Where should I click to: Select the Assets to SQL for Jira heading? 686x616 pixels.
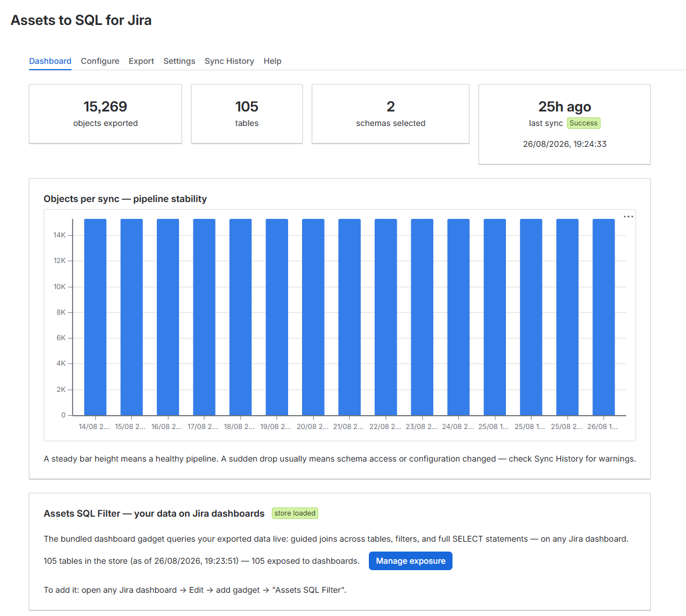[x=81, y=20]
